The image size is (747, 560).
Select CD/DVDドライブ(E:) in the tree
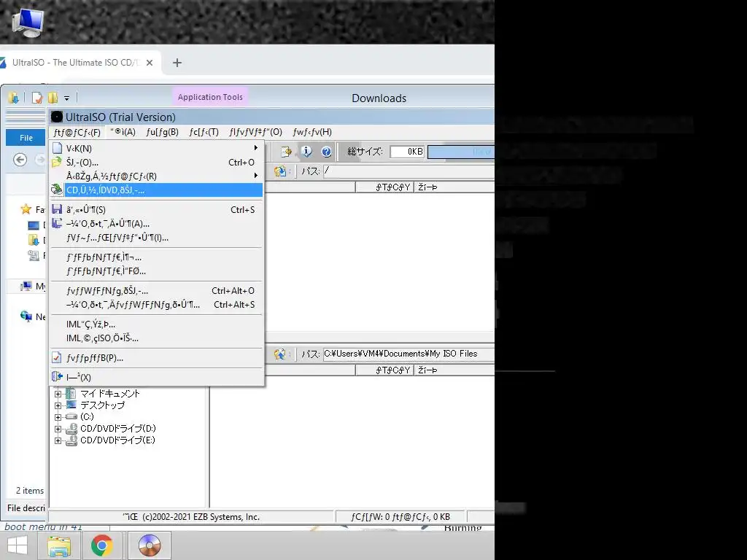(117, 440)
